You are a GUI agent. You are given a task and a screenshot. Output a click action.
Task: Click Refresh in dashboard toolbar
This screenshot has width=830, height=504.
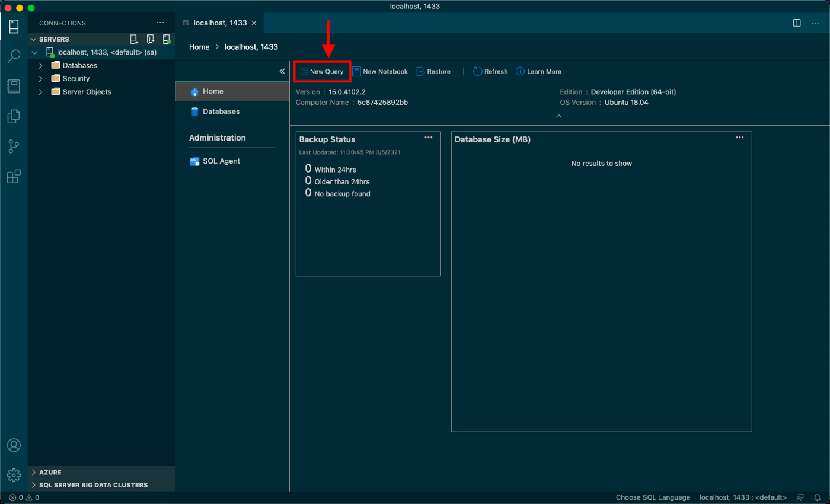pyautogui.click(x=490, y=71)
